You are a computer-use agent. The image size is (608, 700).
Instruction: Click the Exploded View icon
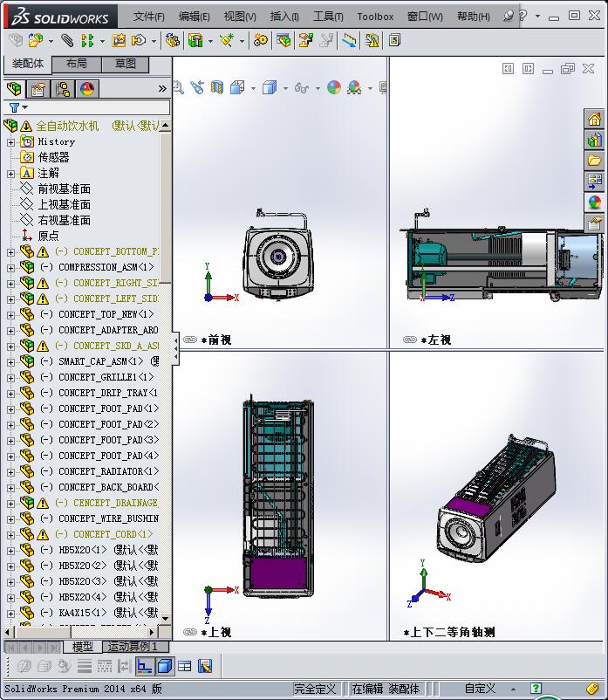(x=305, y=41)
